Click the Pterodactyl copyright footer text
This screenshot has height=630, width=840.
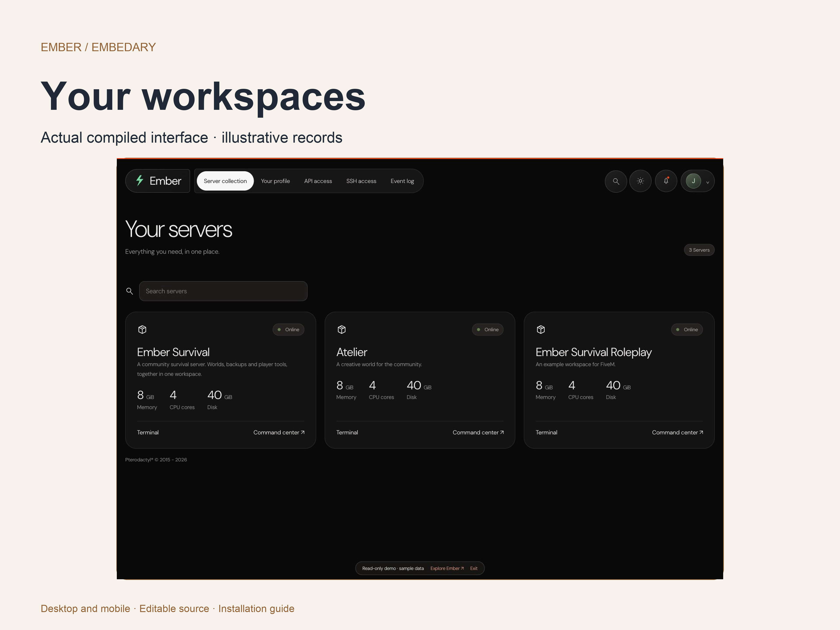[156, 460]
